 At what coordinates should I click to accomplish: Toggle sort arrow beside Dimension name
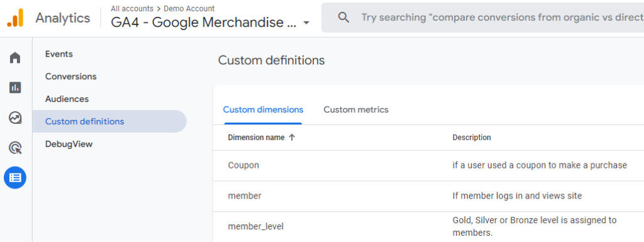point(292,138)
